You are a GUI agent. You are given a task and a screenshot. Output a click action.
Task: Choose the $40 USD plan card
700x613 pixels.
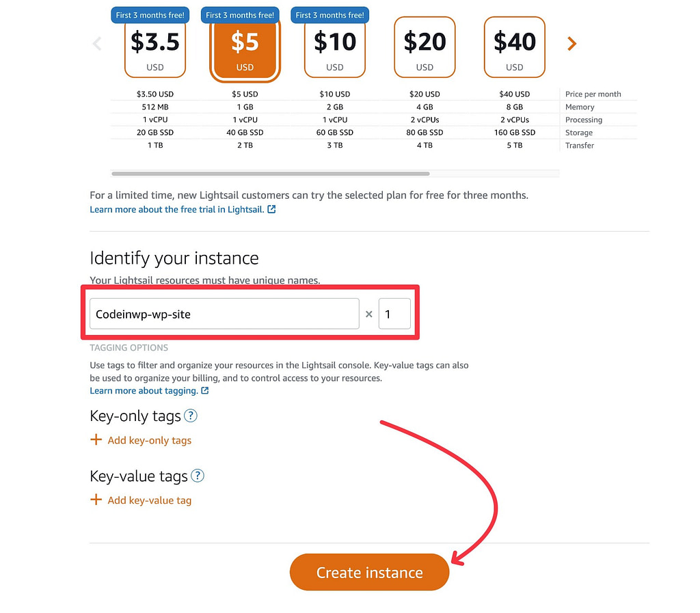click(x=514, y=46)
